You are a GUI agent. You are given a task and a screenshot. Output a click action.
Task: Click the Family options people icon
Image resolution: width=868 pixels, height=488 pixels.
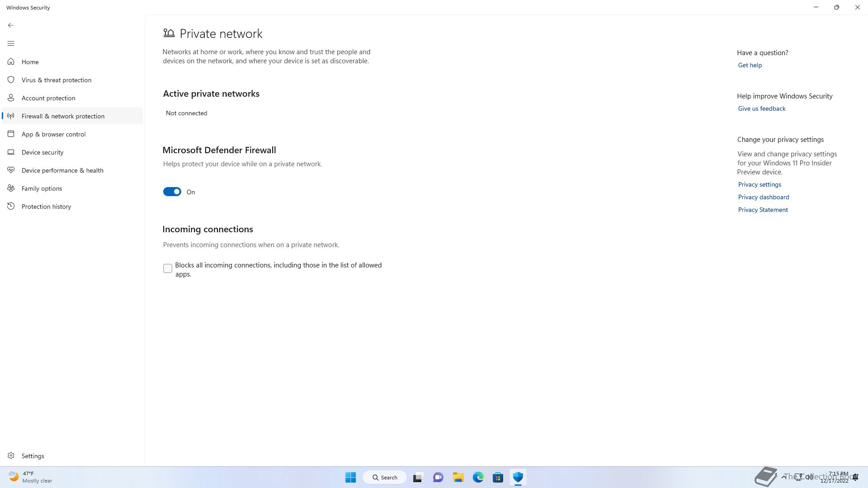(x=11, y=188)
